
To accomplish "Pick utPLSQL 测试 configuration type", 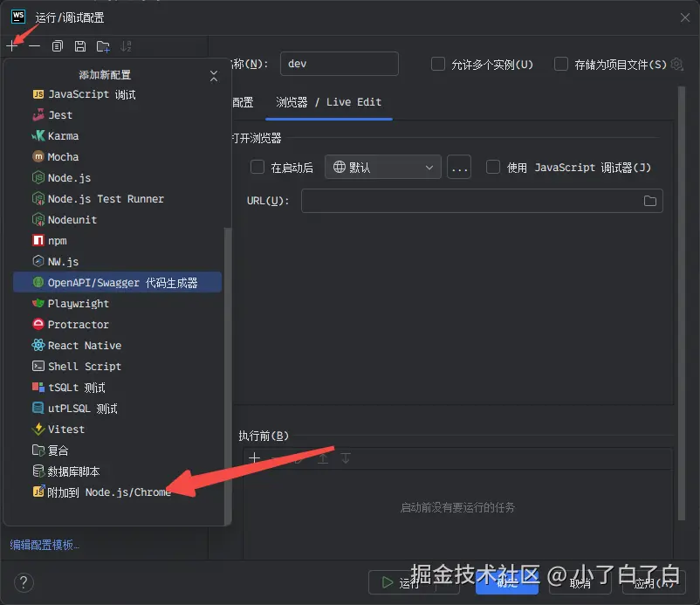I will click(118, 409).
